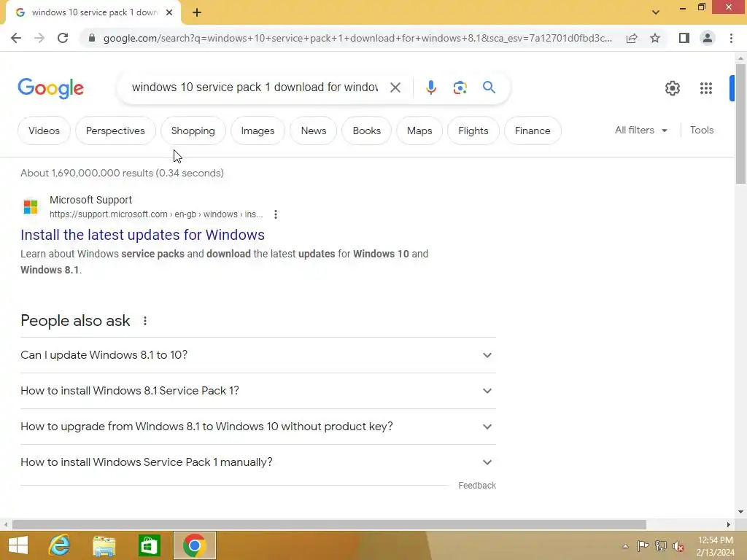Click the Microsoft Support favicon
This screenshot has width=747, height=560.
tap(31, 206)
